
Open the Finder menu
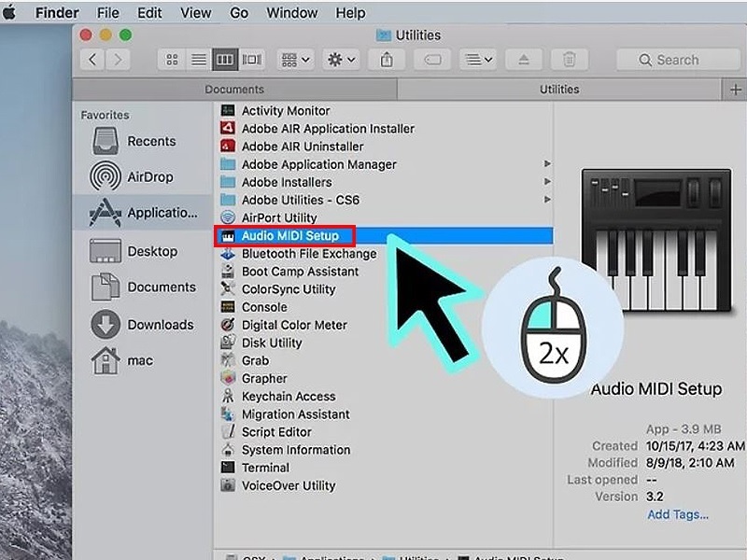click(57, 13)
